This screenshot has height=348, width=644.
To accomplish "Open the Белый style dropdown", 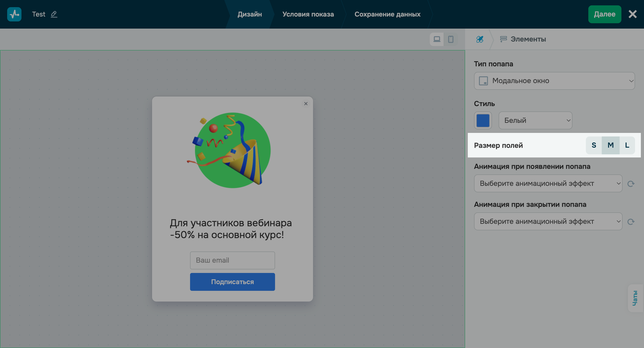I will [x=535, y=120].
